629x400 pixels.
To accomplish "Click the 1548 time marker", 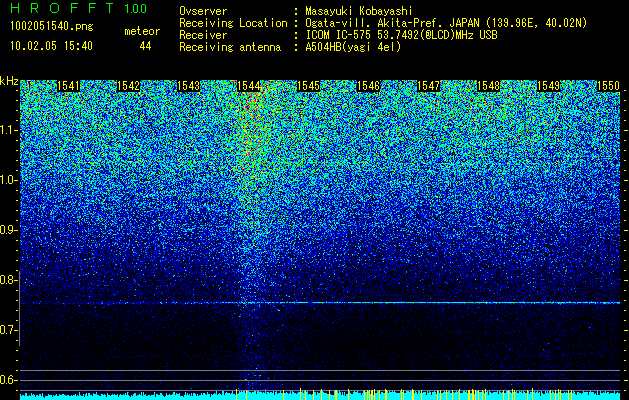I will [x=489, y=86].
